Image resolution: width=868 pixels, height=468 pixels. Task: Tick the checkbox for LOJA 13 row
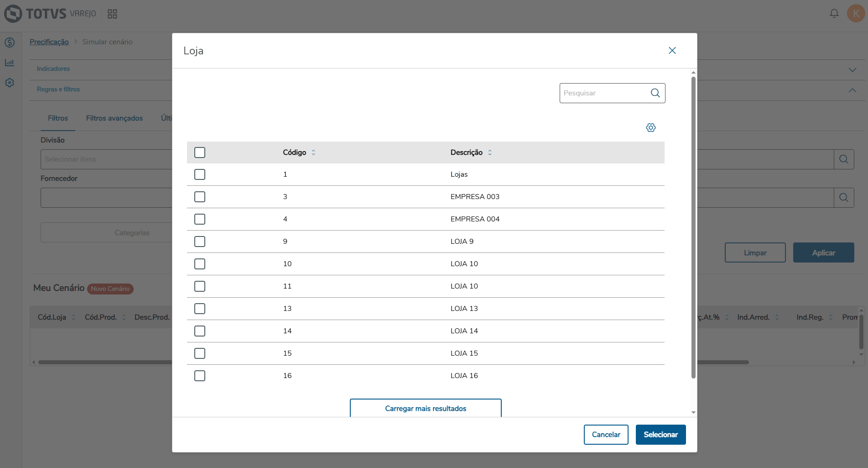click(200, 309)
